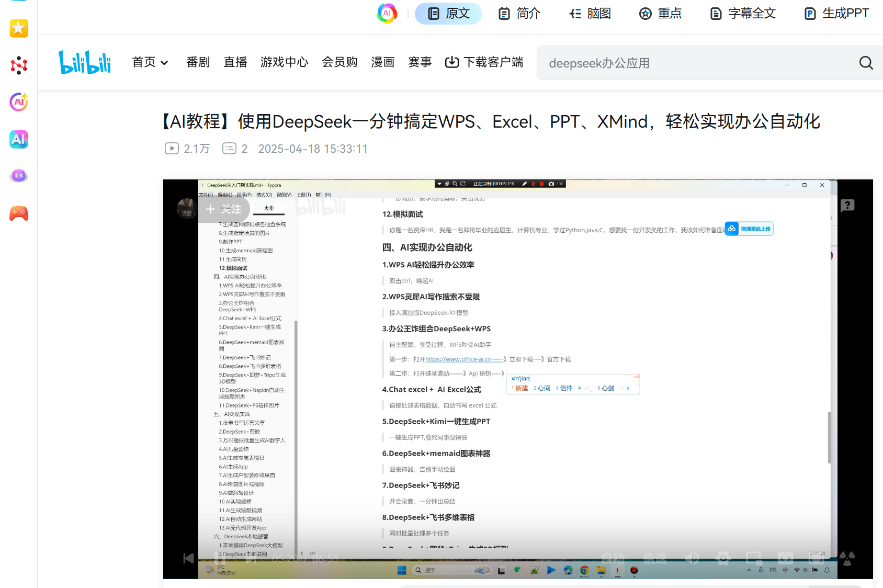Open the 重点 highlights tab

click(660, 14)
